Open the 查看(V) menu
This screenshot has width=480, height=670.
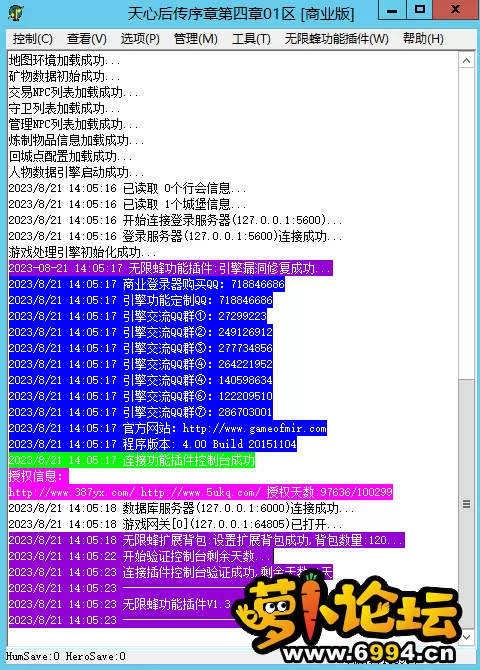pyautogui.click(x=86, y=39)
